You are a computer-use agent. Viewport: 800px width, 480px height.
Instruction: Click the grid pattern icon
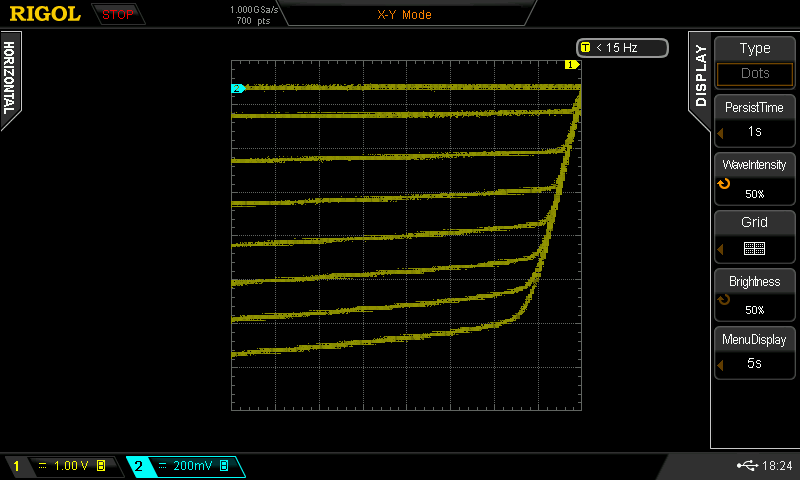[x=754, y=248]
